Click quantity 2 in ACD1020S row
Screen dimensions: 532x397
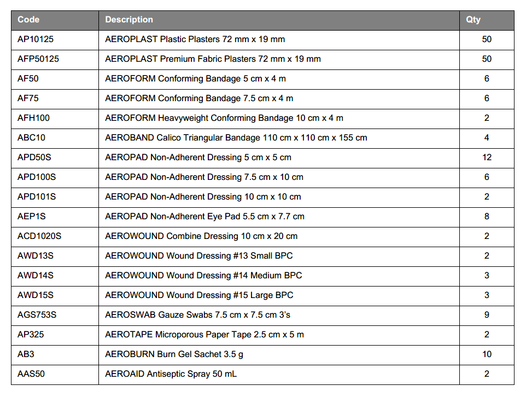click(487, 236)
